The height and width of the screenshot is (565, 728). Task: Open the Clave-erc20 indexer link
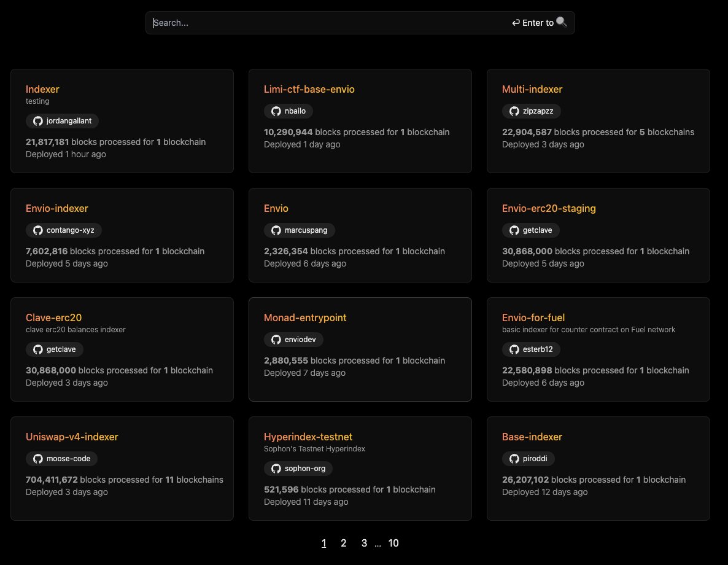tap(53, 318)
